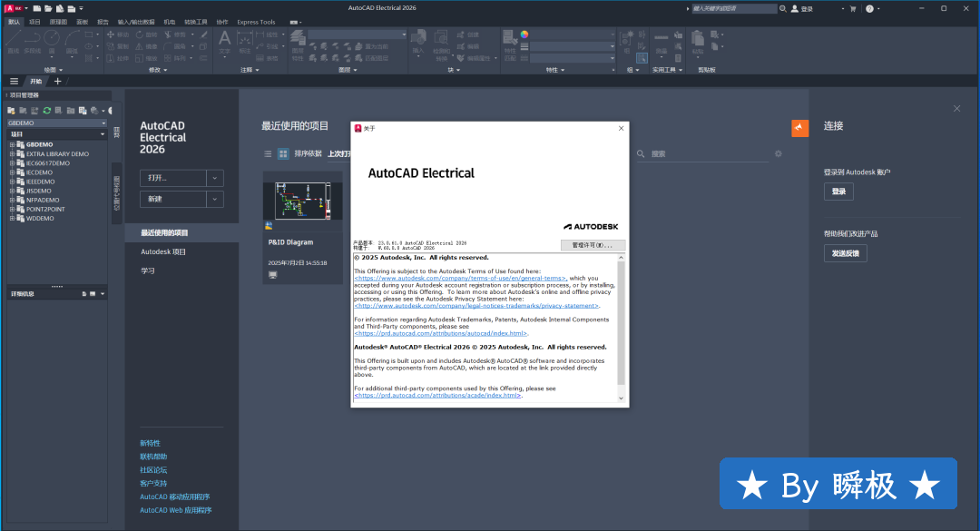This screenshot has width=980, height=531.
Task: Click the orange announcements icon beside 连接
Action: (799, 128)
